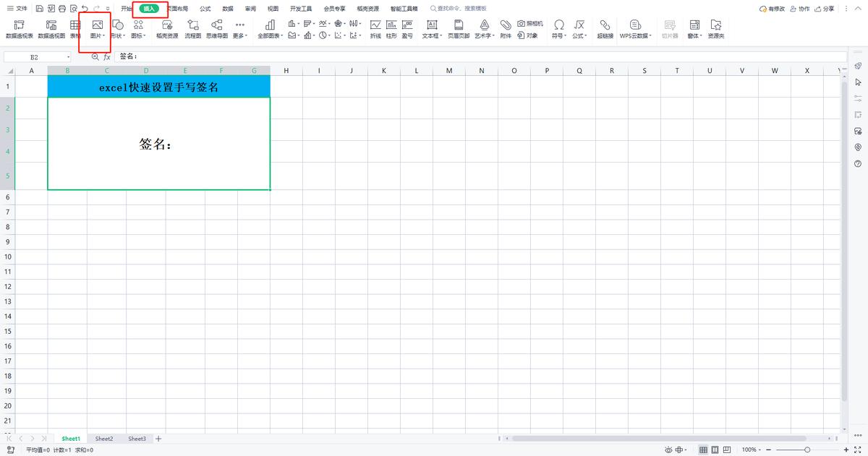Viewport: 868px width, 456px height.
Task: Click the zoom in plus button
Action: point(846,449)
